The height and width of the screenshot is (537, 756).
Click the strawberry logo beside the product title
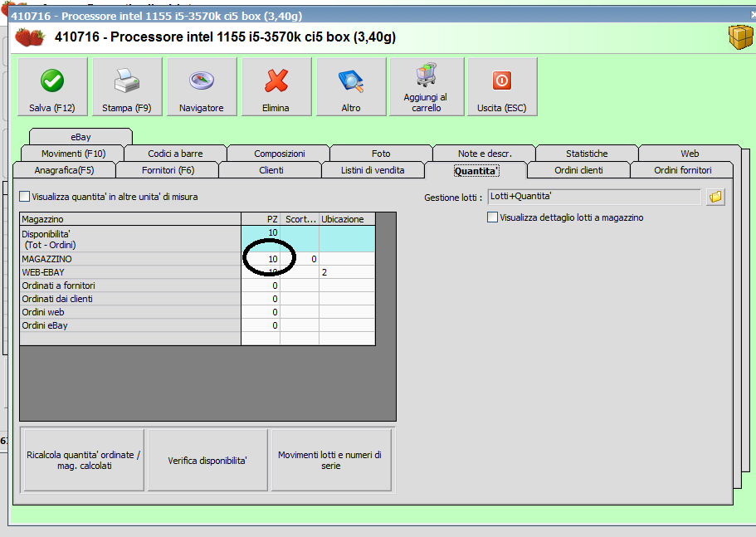[30, 37]
